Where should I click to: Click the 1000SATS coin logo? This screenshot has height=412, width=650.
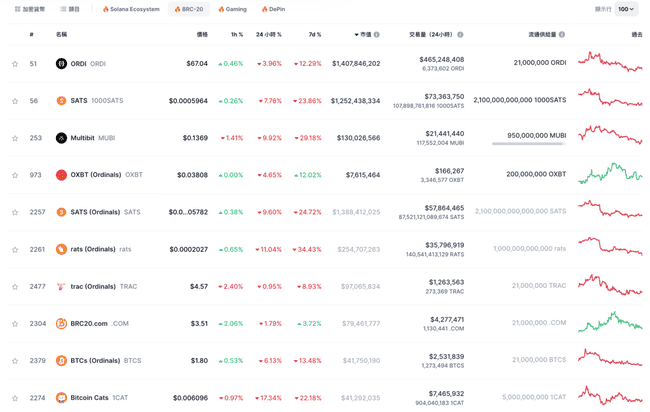point(61,101)
